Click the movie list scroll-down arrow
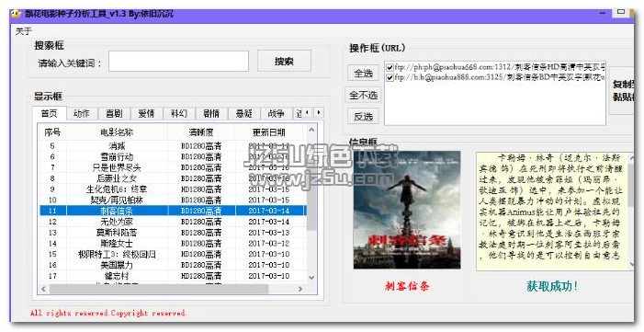The image size is (644, 332). pyautogui.click(x=311, y=278)
